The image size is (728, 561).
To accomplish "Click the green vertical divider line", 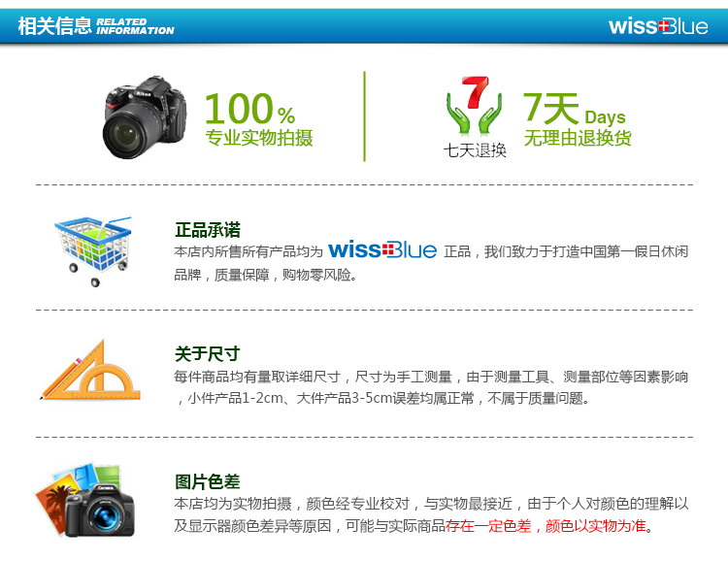I will pyautogui.click(x=364, y=116).
